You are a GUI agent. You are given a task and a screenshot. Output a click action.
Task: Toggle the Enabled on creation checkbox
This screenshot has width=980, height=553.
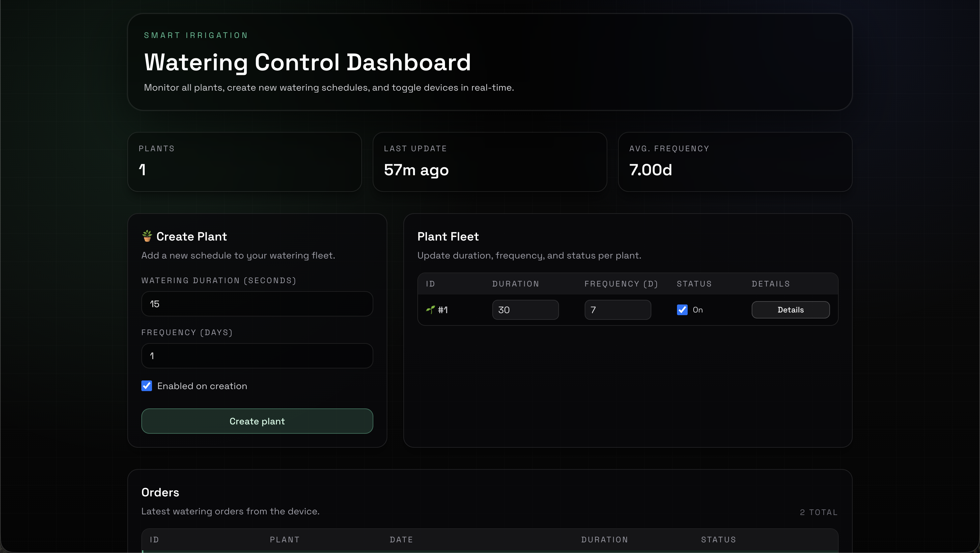(x=146, y=386)
